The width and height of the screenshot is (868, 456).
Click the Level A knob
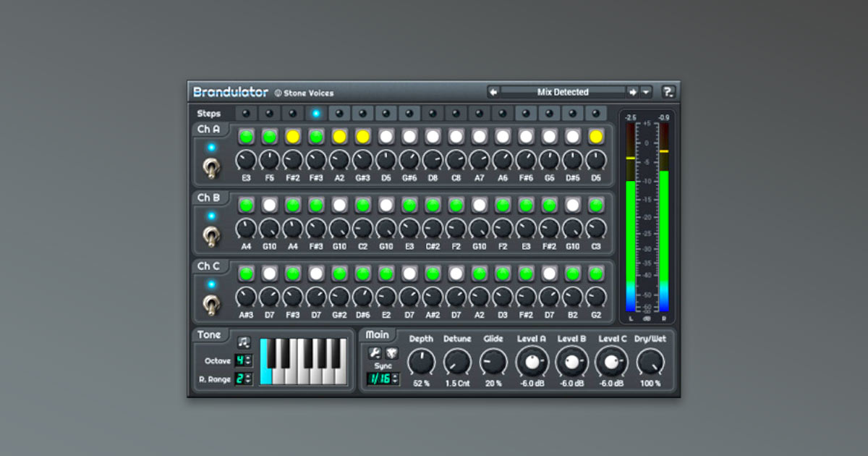tap(532, 362)
